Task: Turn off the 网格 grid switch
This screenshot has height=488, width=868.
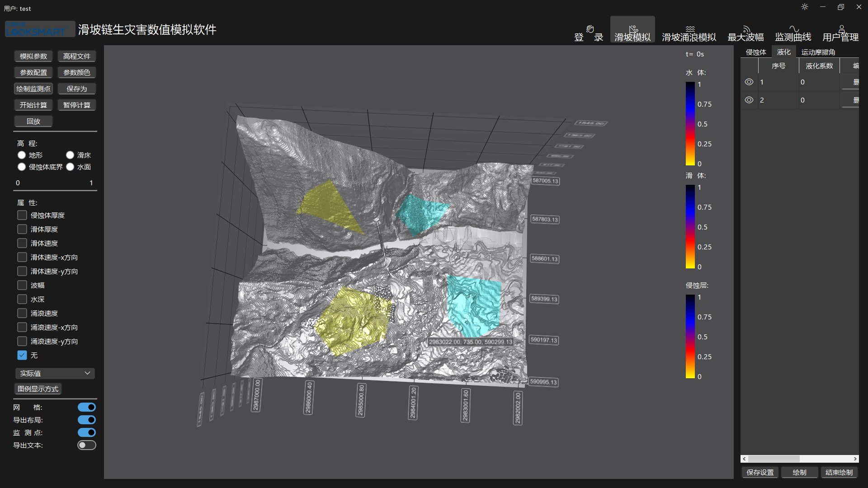Action: point(86,408)
